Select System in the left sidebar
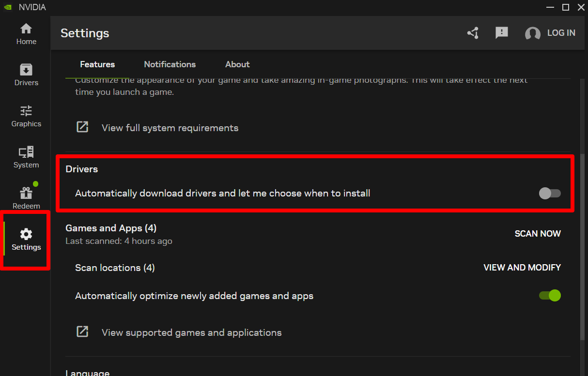588x376 pixels. [26, 157]
